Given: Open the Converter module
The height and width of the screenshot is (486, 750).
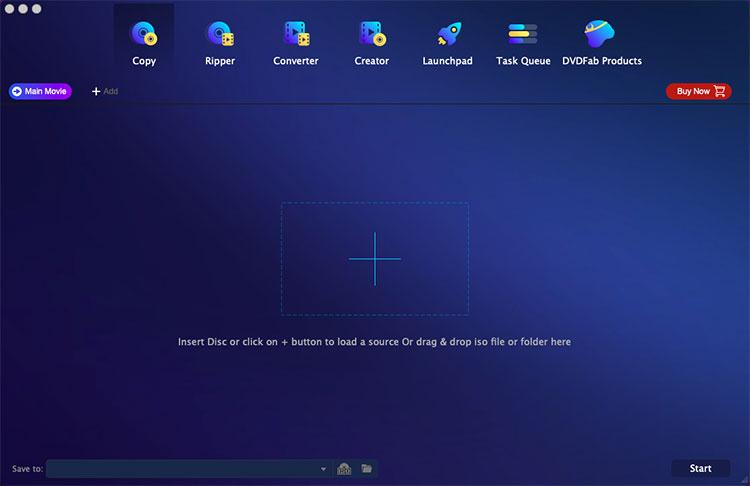Looking at the screenshot, I should [296, 42].
